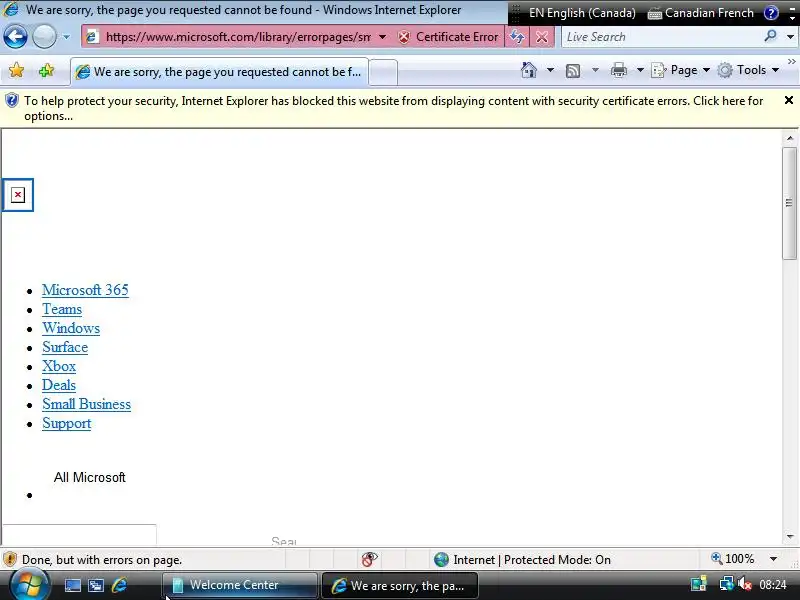The width and height of the screenshot is (800, 600).
Task: Click EN English (Canada) language indicator
Action: coord(582,13)
